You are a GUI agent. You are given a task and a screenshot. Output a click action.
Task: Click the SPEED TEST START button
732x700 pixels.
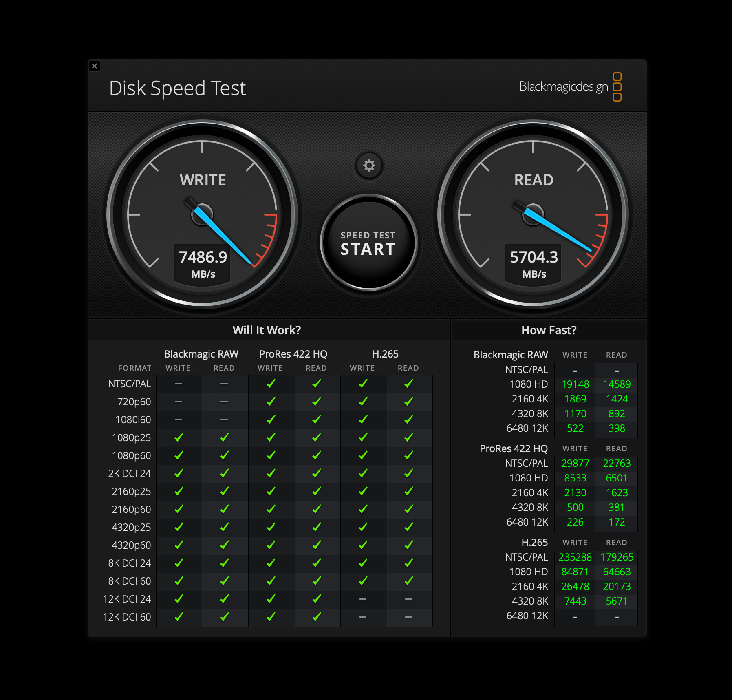click(x=368, y=243)
